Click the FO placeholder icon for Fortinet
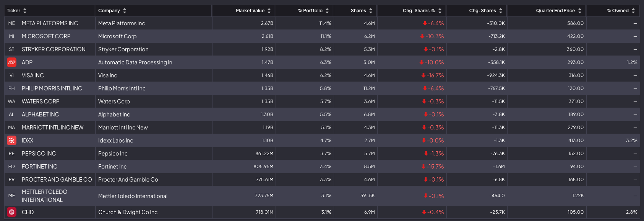The width and height of the screenshot is (644, 221). 11,167
